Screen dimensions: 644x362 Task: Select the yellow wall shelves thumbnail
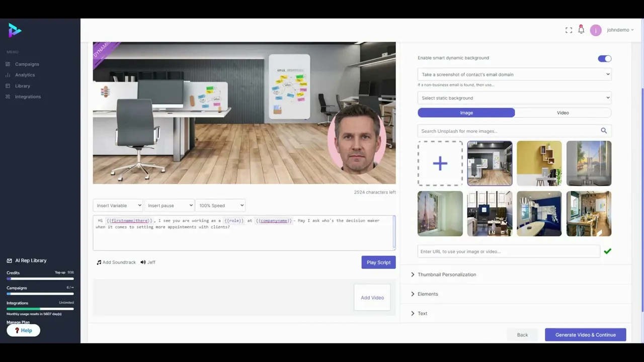coord(539,163)
